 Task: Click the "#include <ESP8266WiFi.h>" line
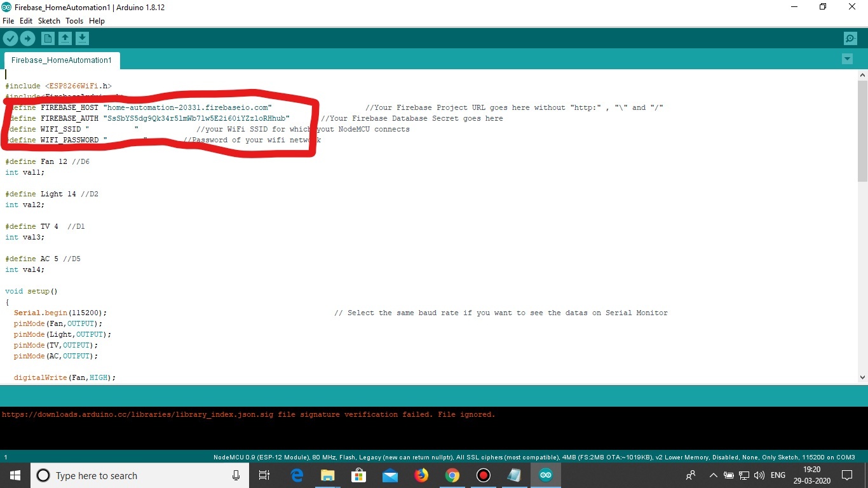click(x=58, y=86)
